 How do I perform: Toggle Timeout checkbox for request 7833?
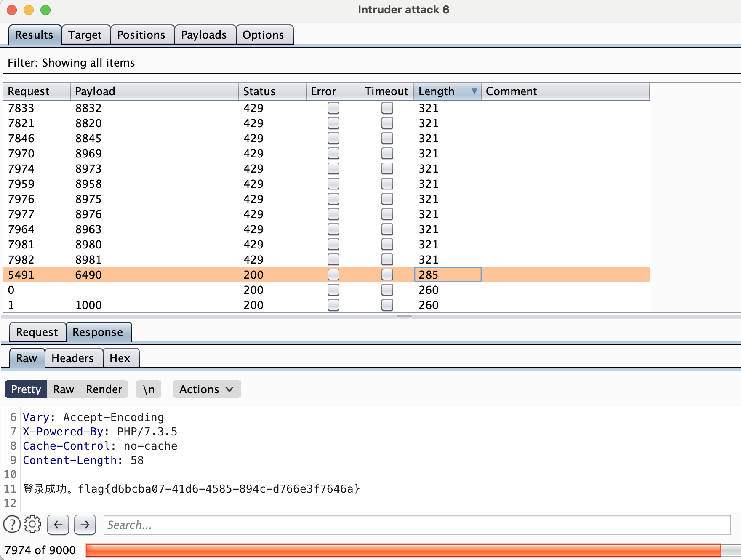point(387,108)
